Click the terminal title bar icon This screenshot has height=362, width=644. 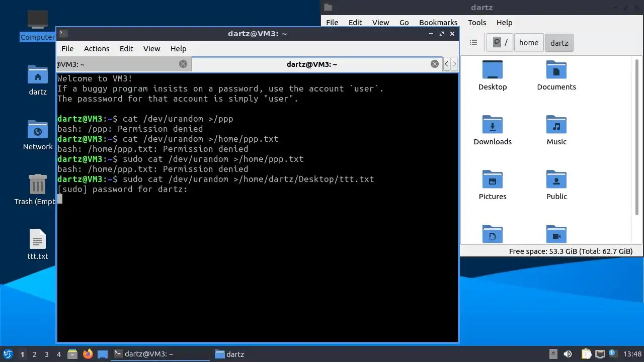[63, 34]
